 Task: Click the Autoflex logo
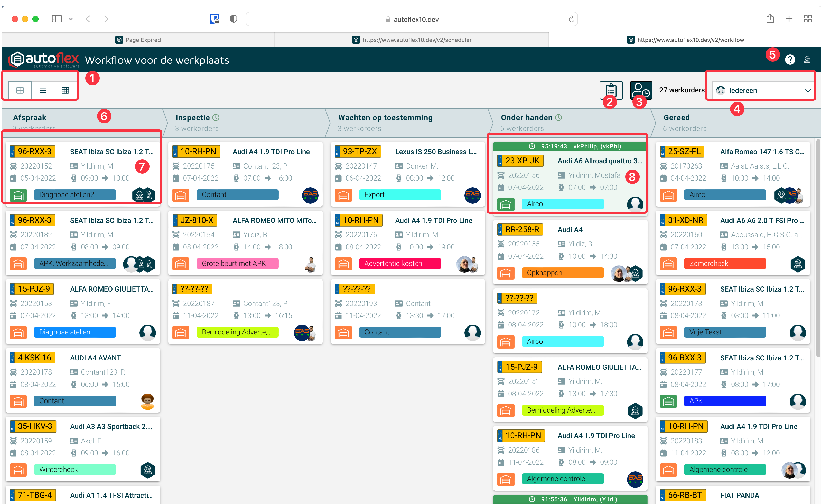44,59
